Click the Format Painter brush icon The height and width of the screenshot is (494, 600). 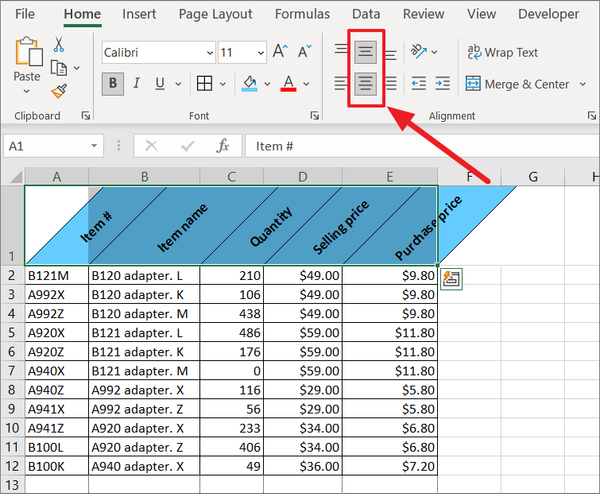pos(59,91)
